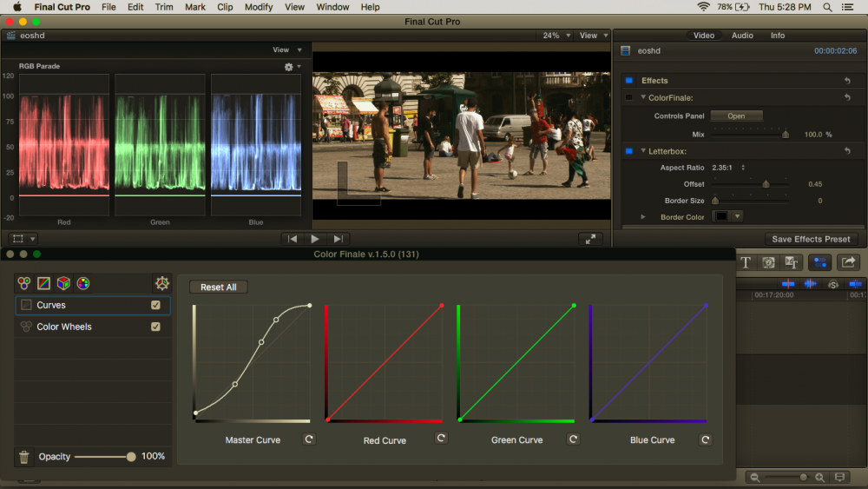Click the rainbow color wheel icon in the toolbar
Screen dimensions: 868x489
[83, 283]
